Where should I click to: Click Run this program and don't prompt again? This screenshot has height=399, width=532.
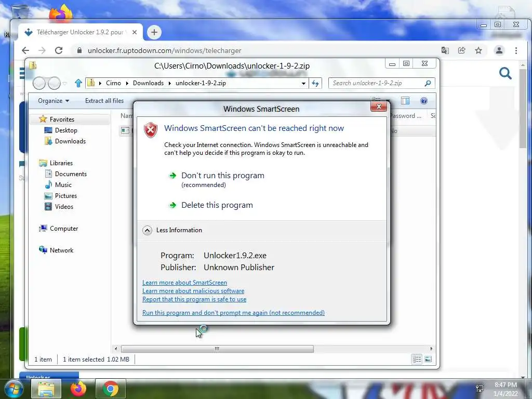point(233,312)
